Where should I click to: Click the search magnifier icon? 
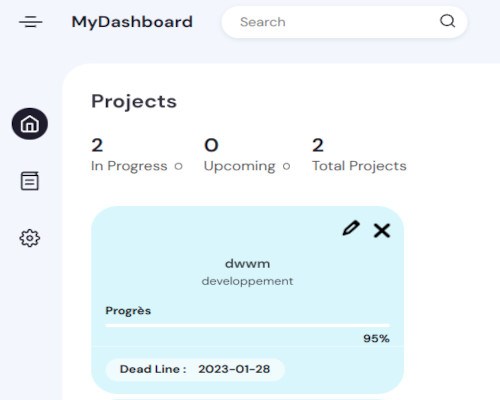point(447,21)
